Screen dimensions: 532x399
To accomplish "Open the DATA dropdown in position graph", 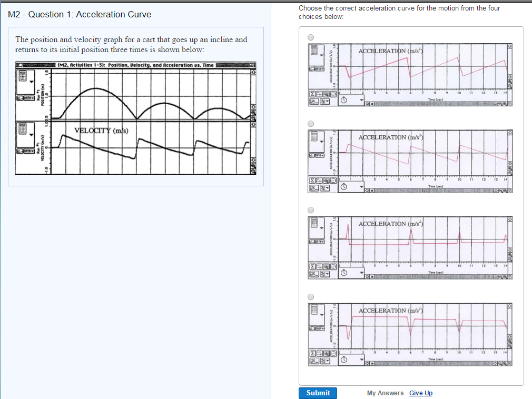I will point(29,98).
